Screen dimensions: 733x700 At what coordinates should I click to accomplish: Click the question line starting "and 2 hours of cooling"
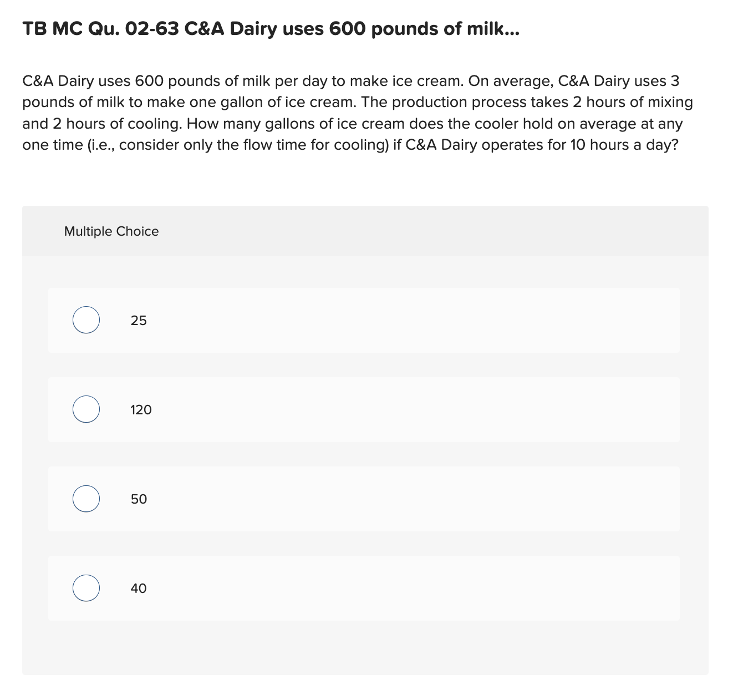pyautogui.click(x=352, y=123)
